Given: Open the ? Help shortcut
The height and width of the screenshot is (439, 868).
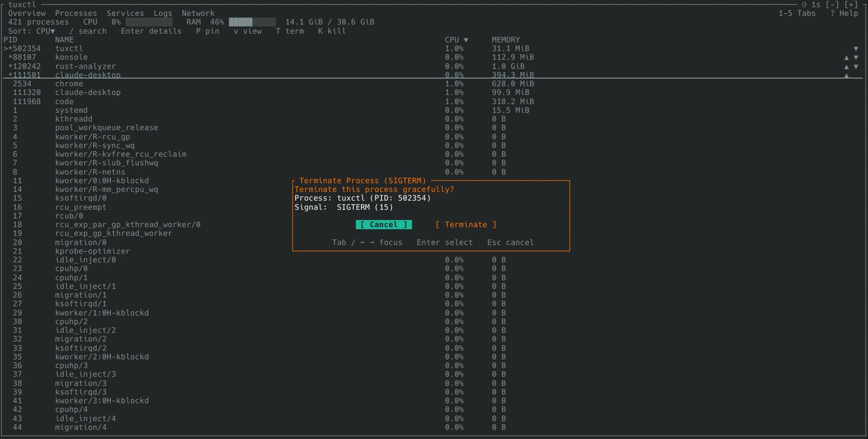Looking at the screenshot, I should (844, 13).
